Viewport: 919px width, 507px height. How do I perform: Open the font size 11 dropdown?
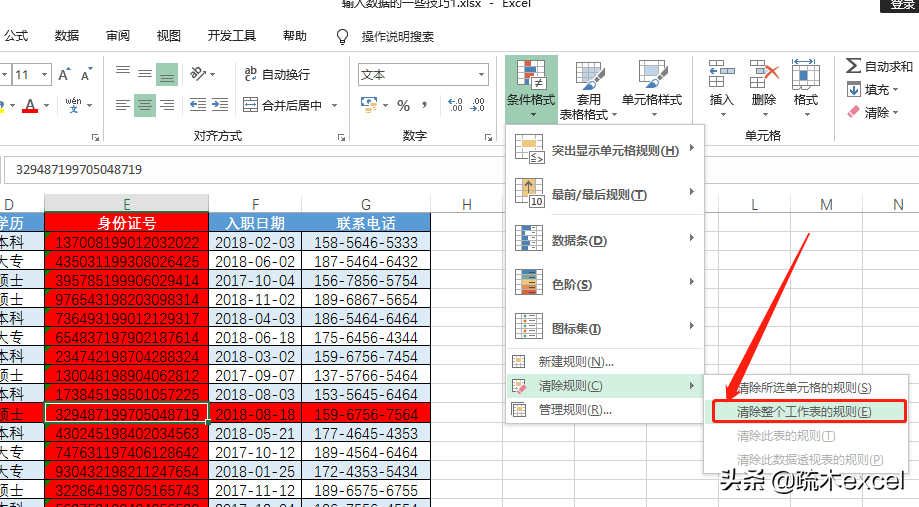coord(44,74)
